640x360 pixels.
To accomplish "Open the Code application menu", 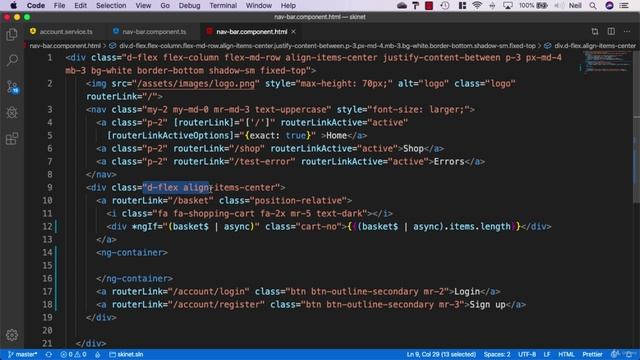I will click(36, 5).
